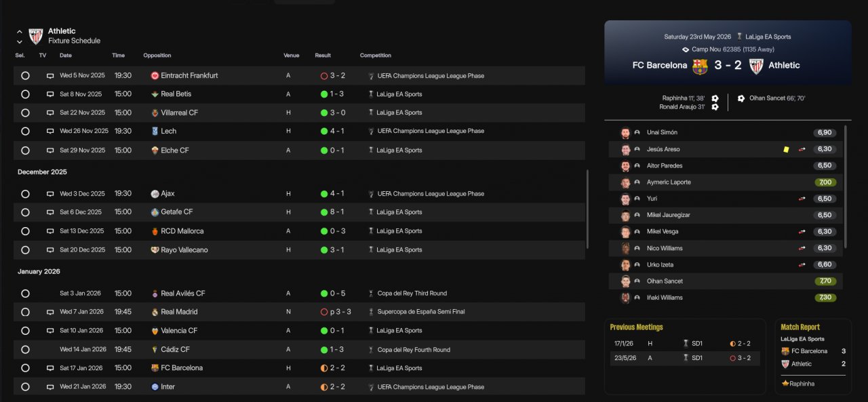Click the Previous Meetings heading

click(636, 327)
